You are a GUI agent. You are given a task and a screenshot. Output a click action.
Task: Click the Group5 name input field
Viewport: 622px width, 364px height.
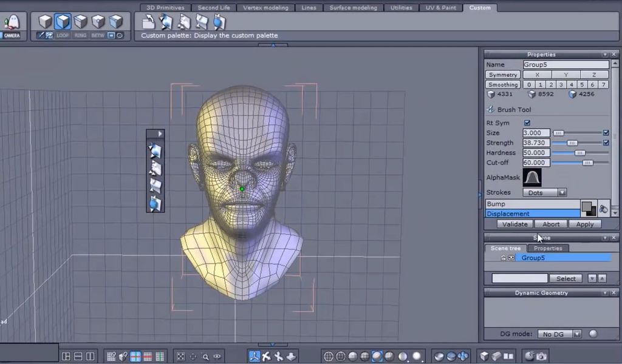565,64
